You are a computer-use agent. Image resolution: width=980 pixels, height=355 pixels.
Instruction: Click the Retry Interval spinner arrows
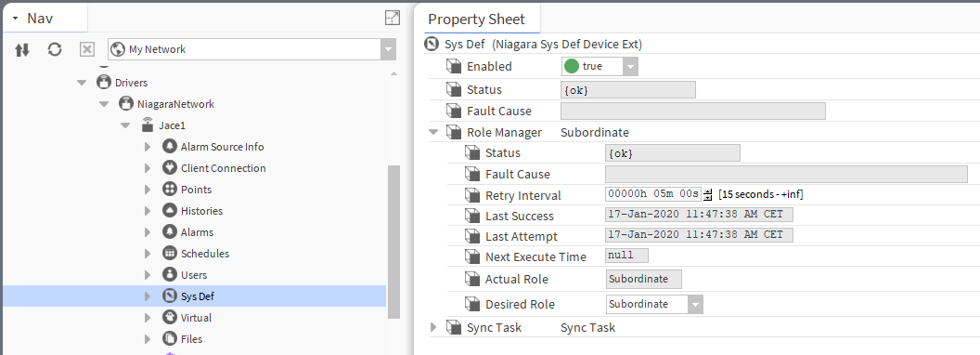pyautogui.click(x=707, y=195)
